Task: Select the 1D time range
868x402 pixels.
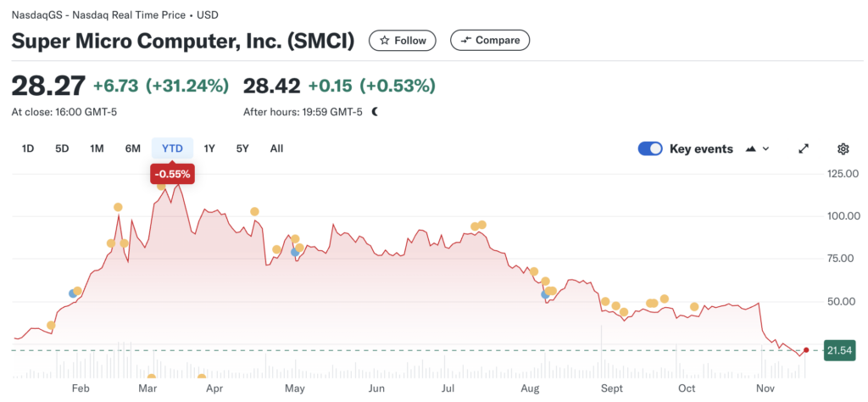Action: pyautogui.click(x=28, y=148)
